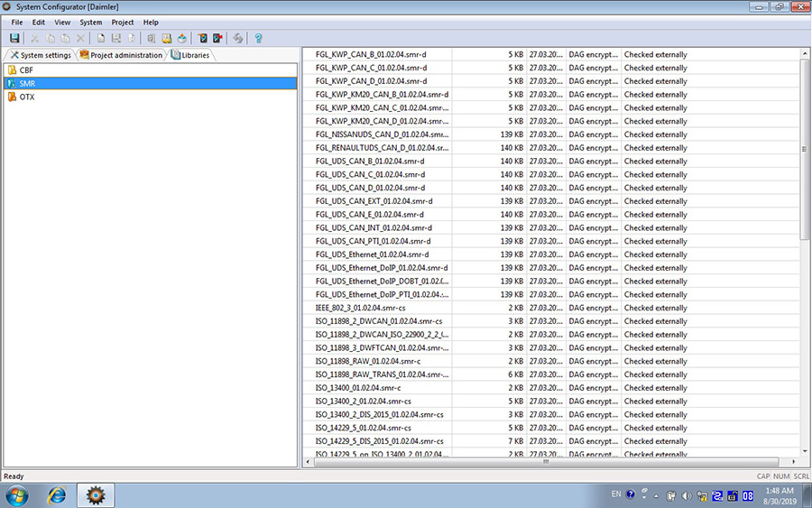Screen dimensions: 812x508
Task: Open the Windows Start menu
Action: 17,495
